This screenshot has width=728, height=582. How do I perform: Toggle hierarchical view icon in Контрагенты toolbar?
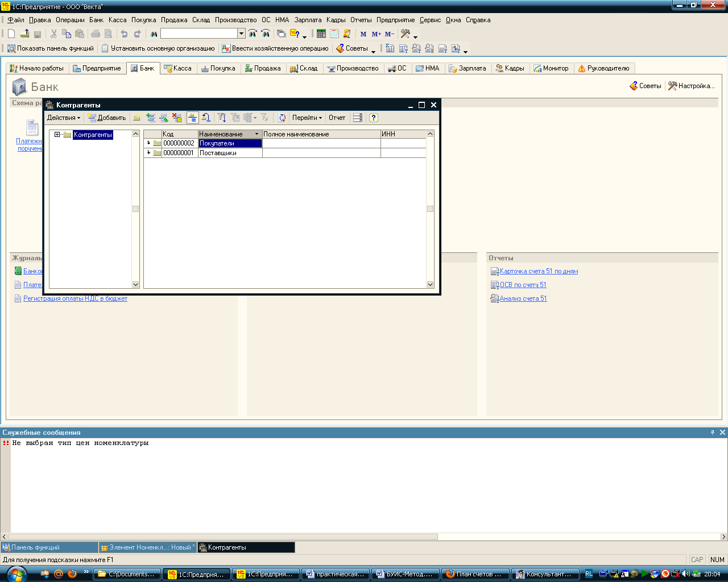[x=192, y=118]
